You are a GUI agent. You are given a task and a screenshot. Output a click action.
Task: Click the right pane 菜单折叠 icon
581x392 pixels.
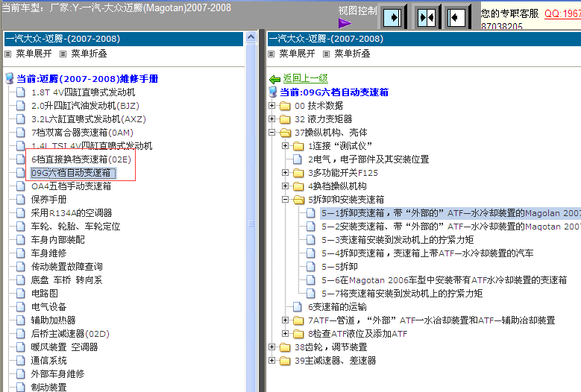(326, 54)
